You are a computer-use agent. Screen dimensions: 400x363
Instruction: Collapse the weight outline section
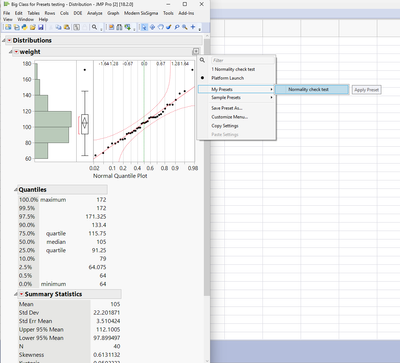point(10,52)
